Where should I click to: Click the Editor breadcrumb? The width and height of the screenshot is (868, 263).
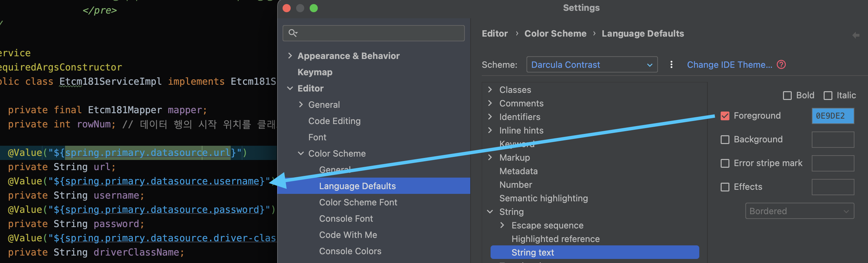coord(495,34)
